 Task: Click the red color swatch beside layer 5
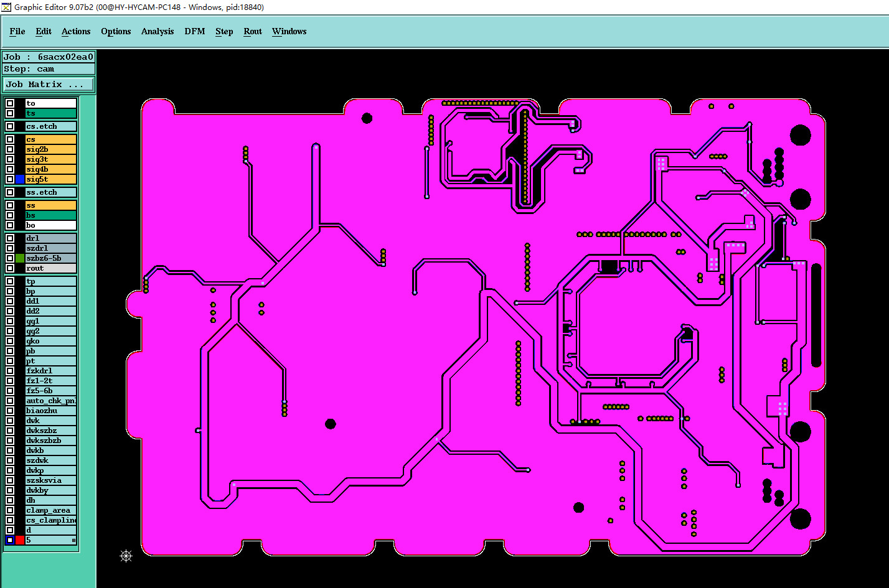tap(20, 540)
